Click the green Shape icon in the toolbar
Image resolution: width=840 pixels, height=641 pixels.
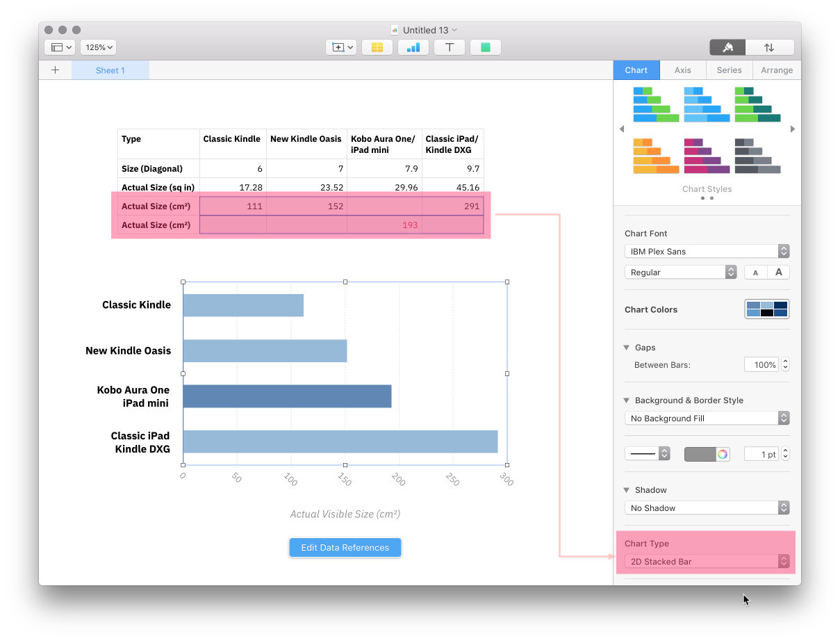tap(486, 47)
